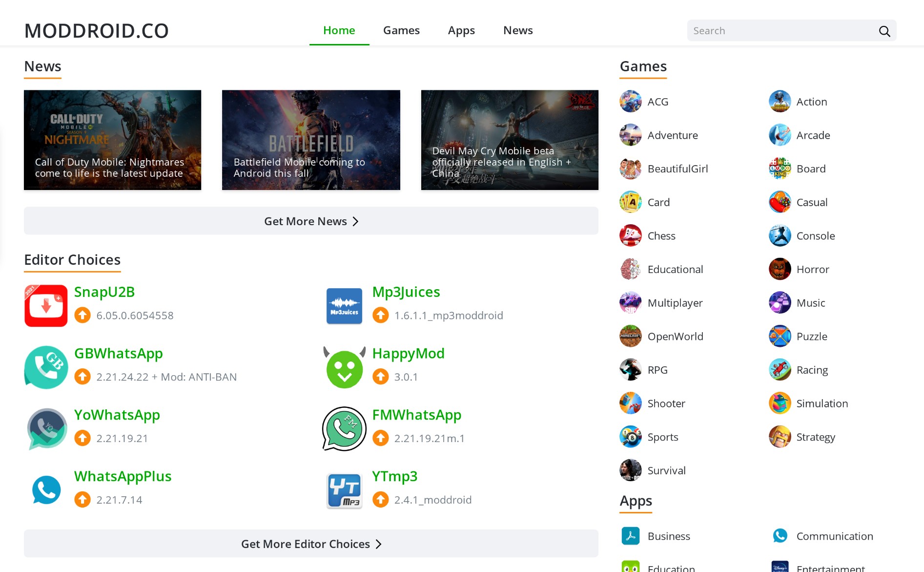The height and width of the screenshot is (572, 924).
Task: Click the RPG category label
Action: [657, 370]
